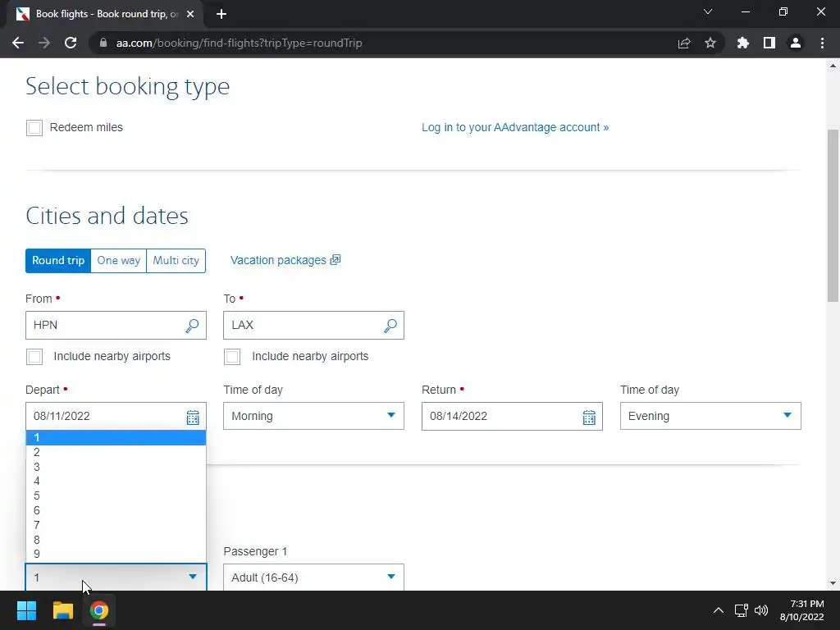Click the From airport field HPN
Viewport: 840px width, 630px height.
[116, 325]
